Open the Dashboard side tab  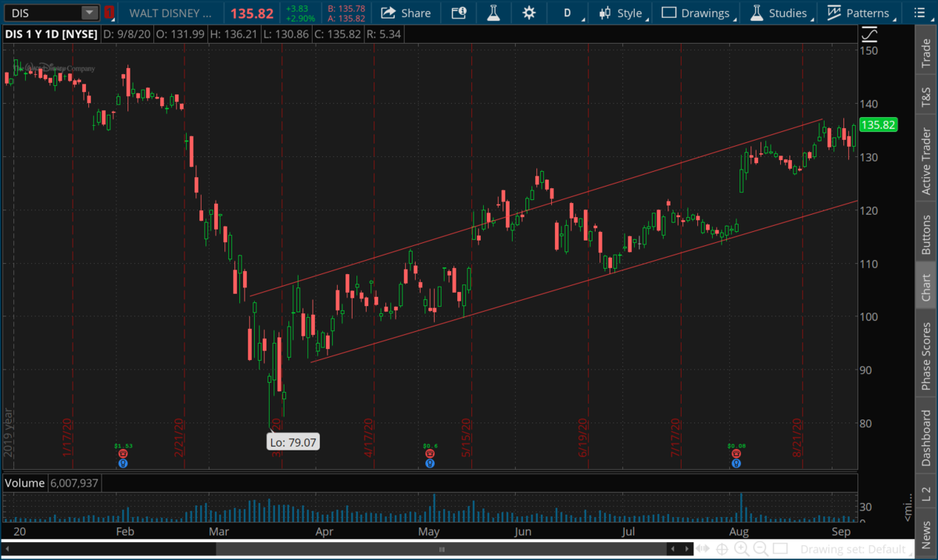[x=926, y=437]
